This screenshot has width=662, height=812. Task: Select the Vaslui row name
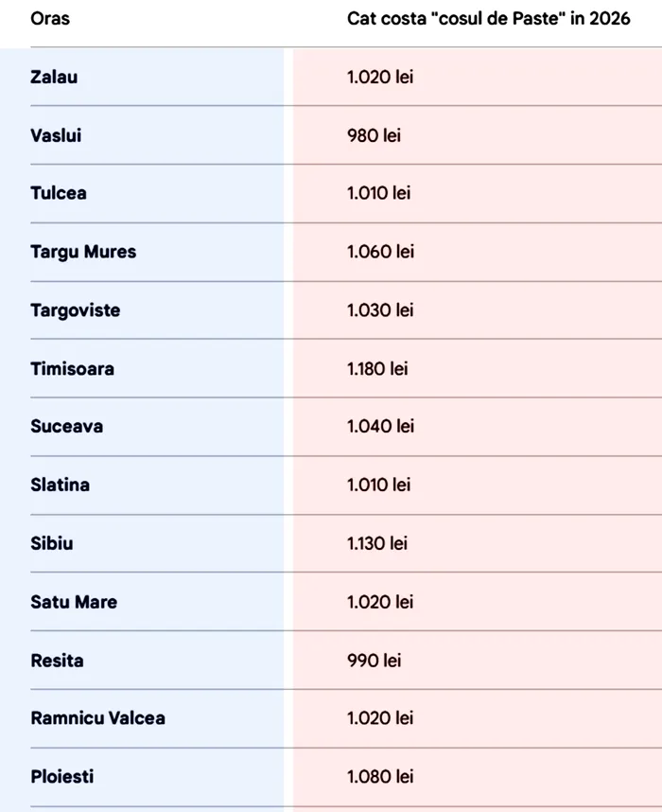[56, 135]
